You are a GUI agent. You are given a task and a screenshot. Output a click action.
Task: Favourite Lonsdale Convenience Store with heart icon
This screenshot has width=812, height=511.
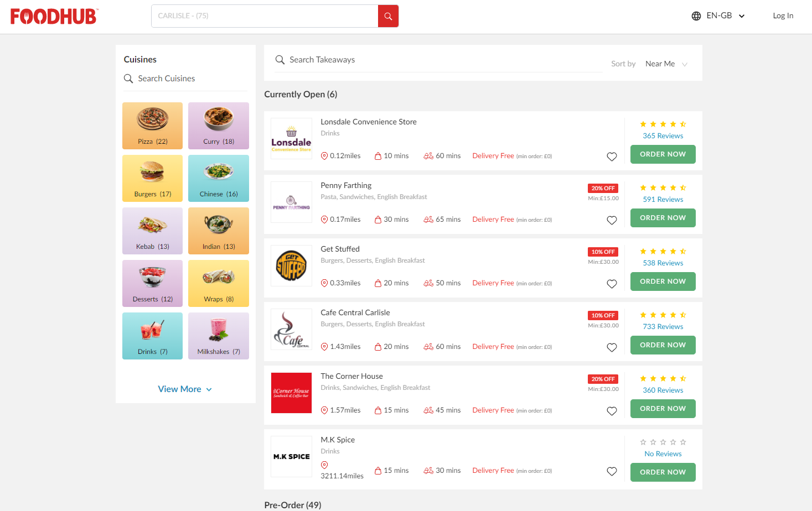pos(612,157)
